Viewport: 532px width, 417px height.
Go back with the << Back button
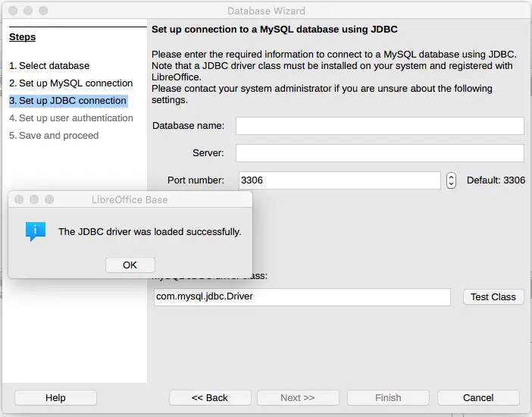tap(210, 397)
